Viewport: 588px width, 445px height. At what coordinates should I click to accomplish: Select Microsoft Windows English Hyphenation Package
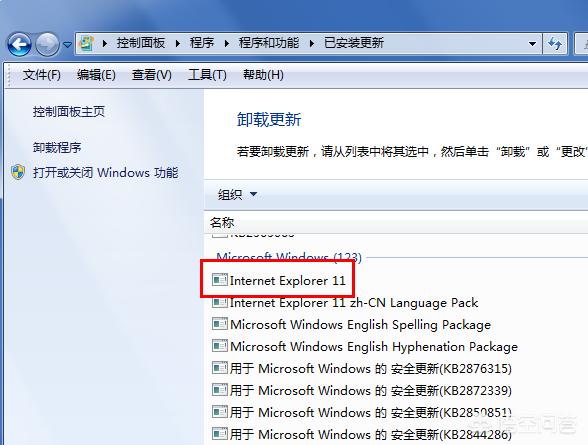click(x=374, y=347)
